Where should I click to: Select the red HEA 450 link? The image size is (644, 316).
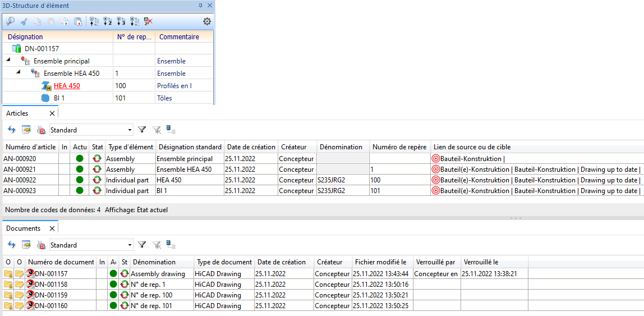coord(67,86)
